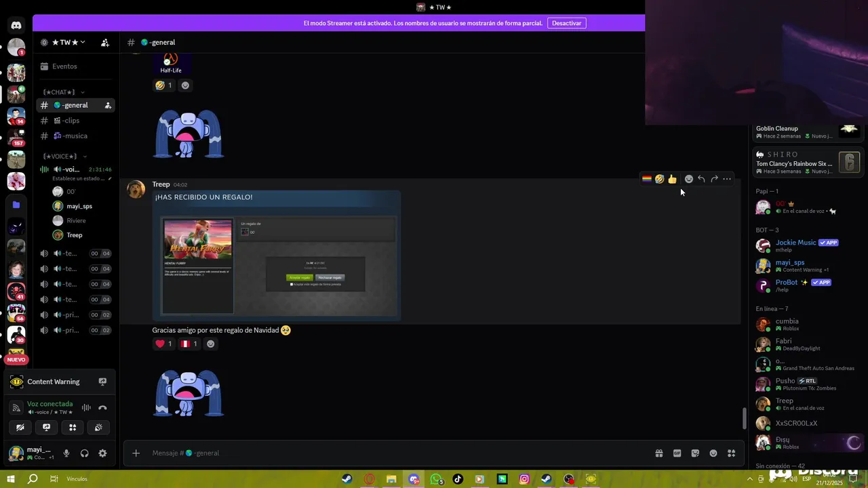This screenshot has width=868, height=488.
Task: Start an activity from voice panel
Action: pyautogui.click(x=73, y=427)
